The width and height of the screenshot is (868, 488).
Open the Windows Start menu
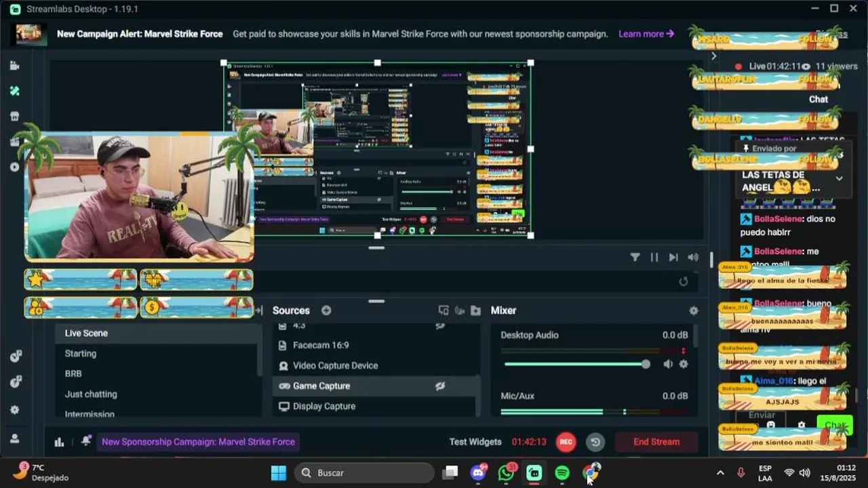[x=279, y=472]
